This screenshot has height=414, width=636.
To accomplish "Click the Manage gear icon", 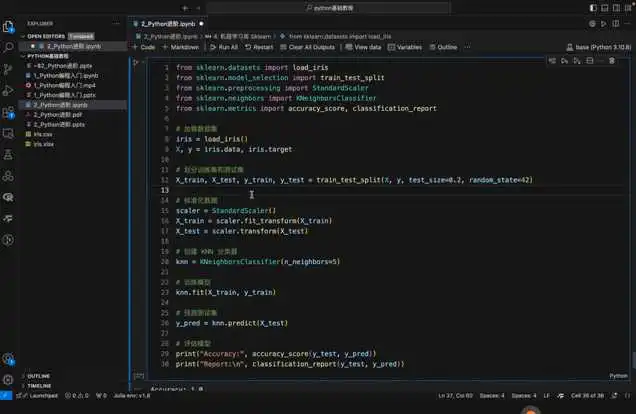I will pyautogui.click(x=9, y=379).
